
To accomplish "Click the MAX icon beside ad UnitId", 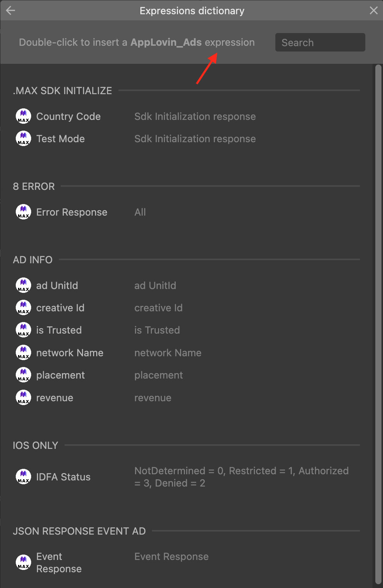I will pyautogui.click(x=23, y=286).
